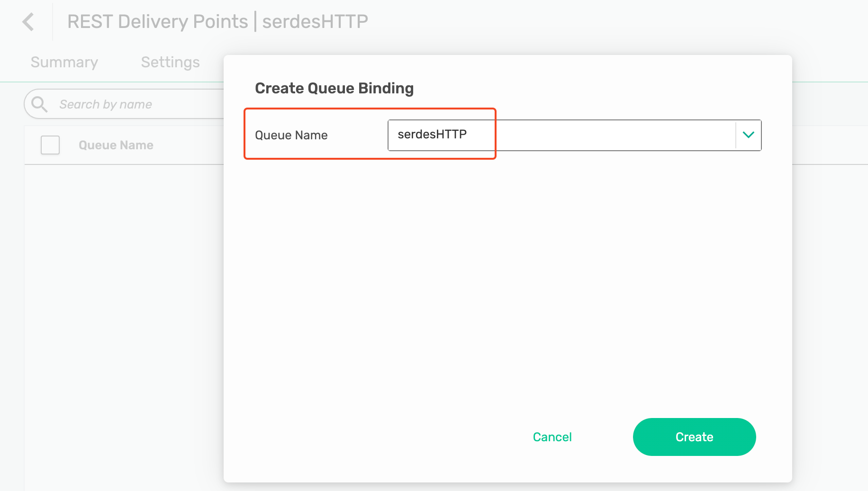
Task: Click the Create Queue Binding heading
Action: [x=334, y=88]
